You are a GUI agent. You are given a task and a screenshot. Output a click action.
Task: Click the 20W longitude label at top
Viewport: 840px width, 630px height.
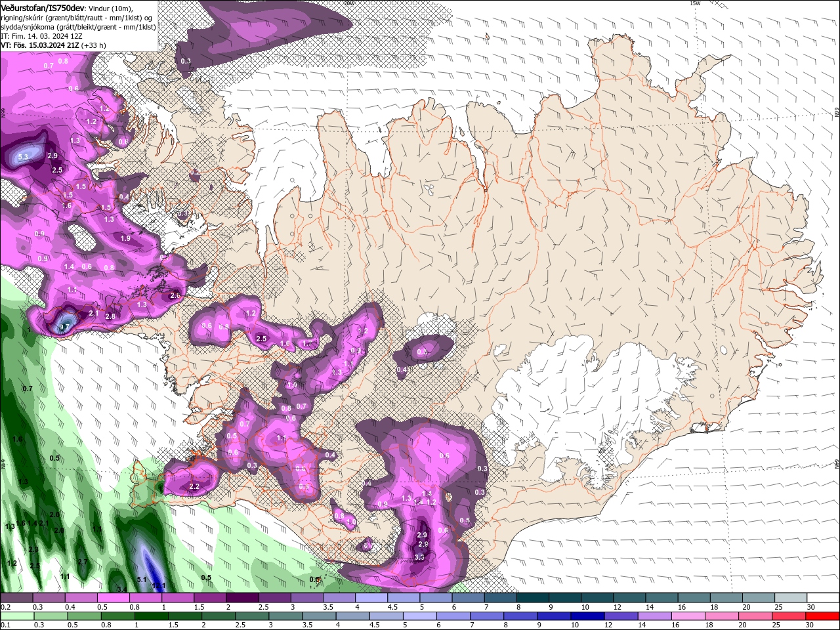click(x=348, y=3)
